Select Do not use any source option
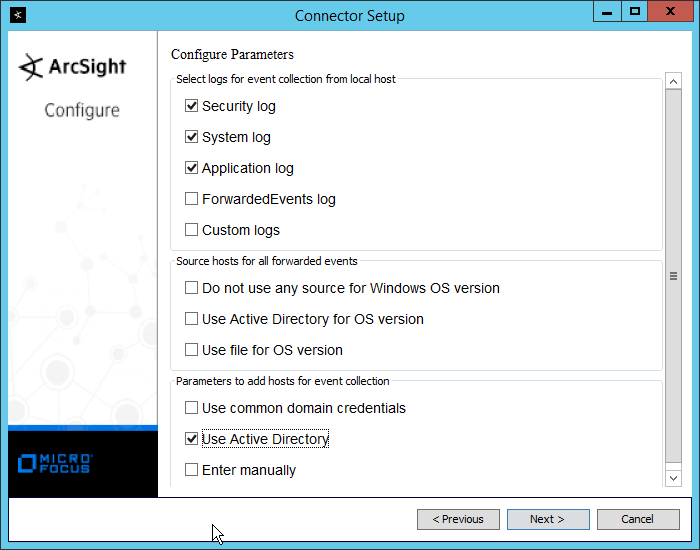The width and height of the screenshot is (700, 550). coord(192,288)
